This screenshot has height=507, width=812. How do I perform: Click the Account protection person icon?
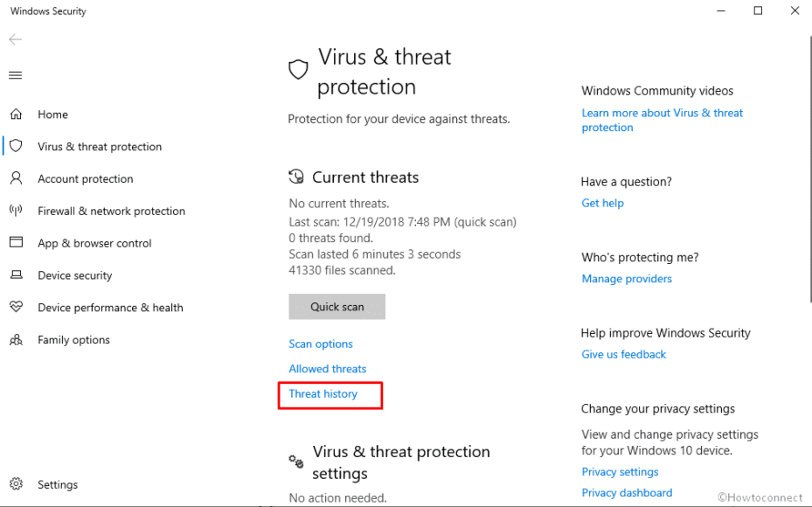16,178
